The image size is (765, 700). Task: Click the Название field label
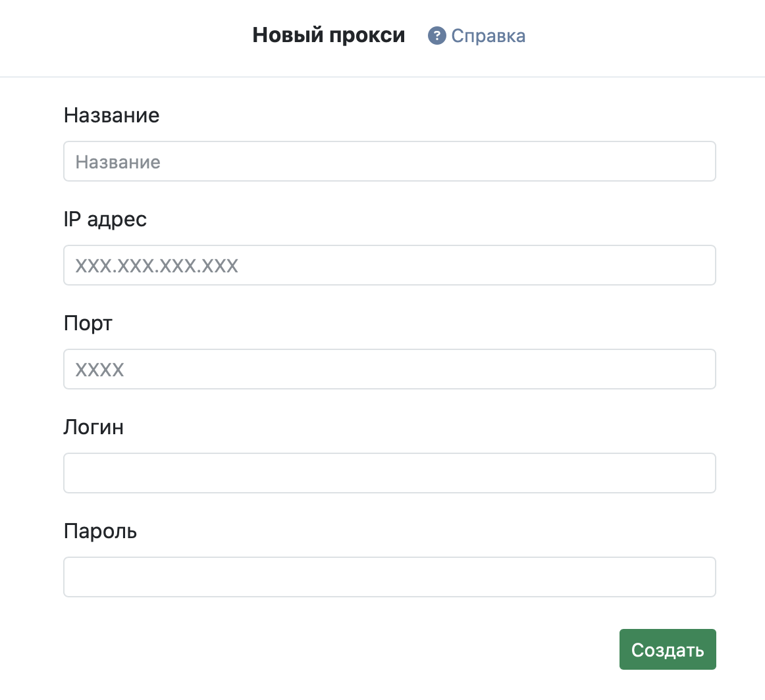pos(111,116)
